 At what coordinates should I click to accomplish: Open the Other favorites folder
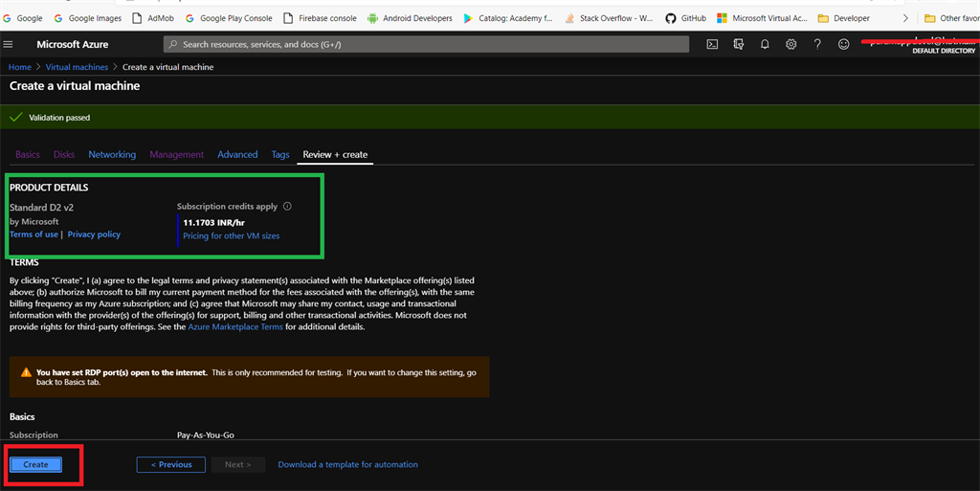tap(952, 18)
